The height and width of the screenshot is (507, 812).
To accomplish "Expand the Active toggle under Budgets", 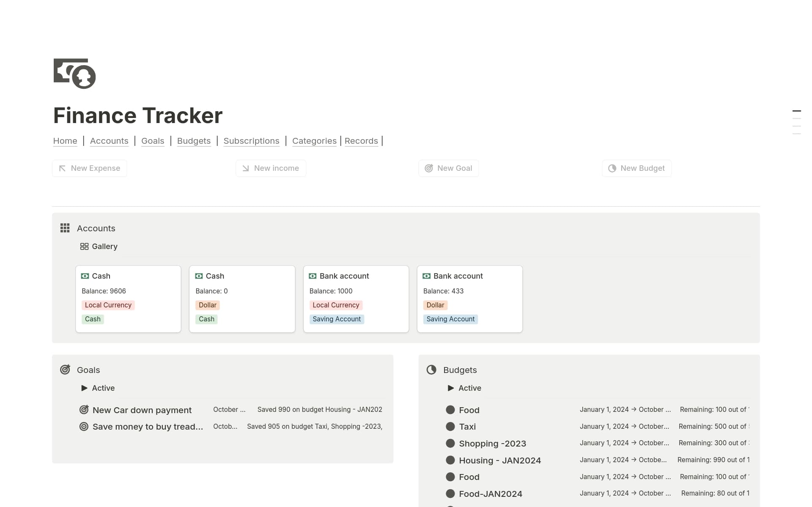I will tap(451, 388).
